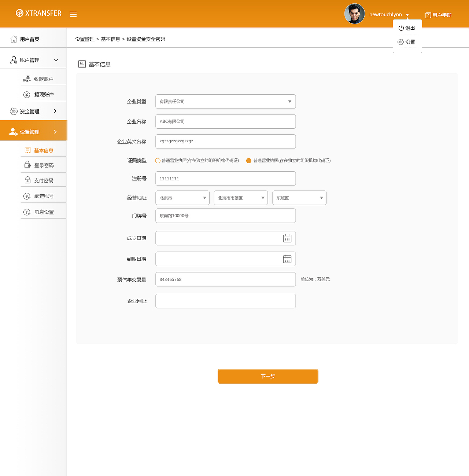Click the 设置 gear icon in user menu
This screenshot has width=469, height=476.
pyautogui.click(x=401, y=42)
